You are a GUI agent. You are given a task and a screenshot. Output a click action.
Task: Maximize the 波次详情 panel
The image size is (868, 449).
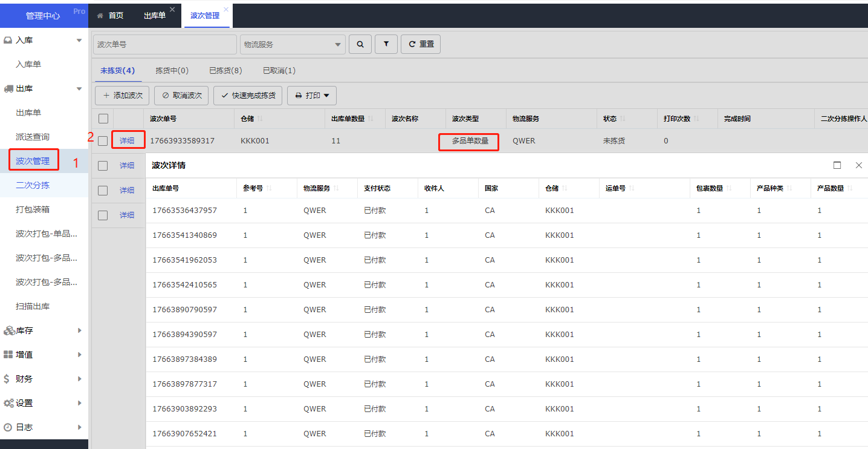coord(837,165)
